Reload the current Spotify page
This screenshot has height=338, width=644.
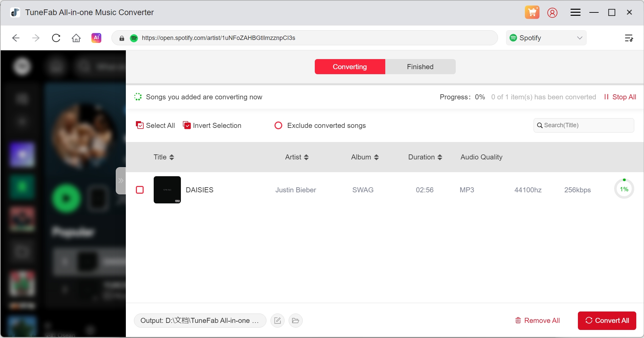pos(56,38)
